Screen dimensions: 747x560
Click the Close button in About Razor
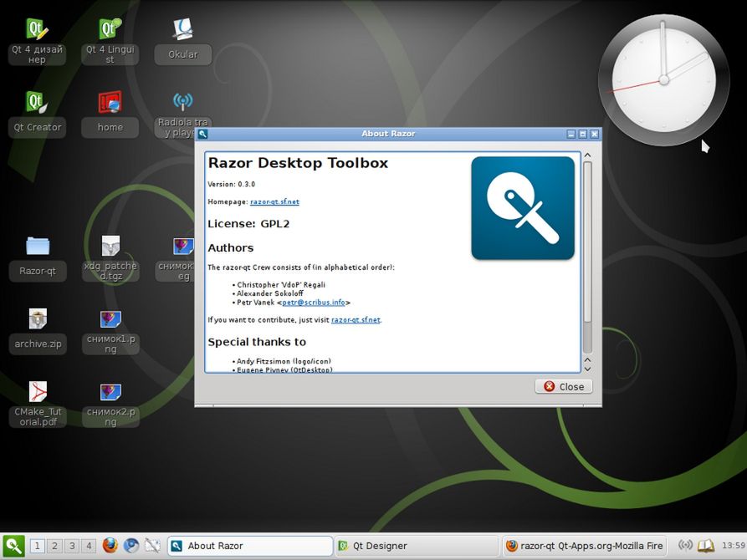tap(564, 387)
